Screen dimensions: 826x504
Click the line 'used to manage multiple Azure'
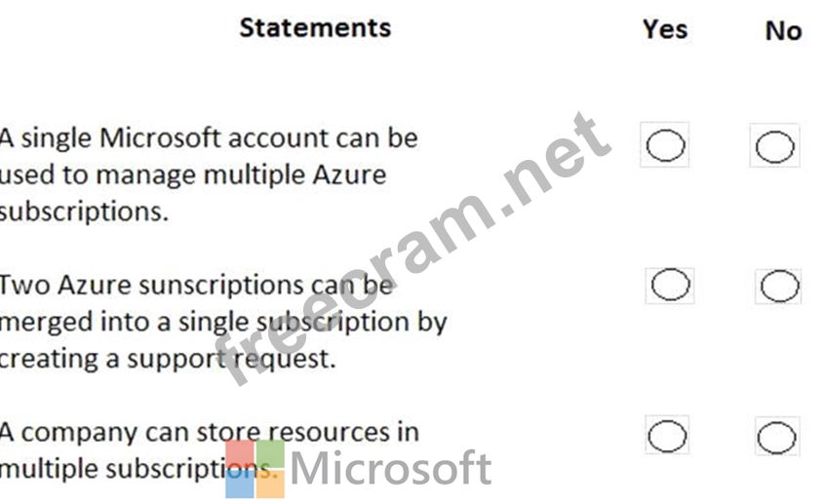click(192, 175)
